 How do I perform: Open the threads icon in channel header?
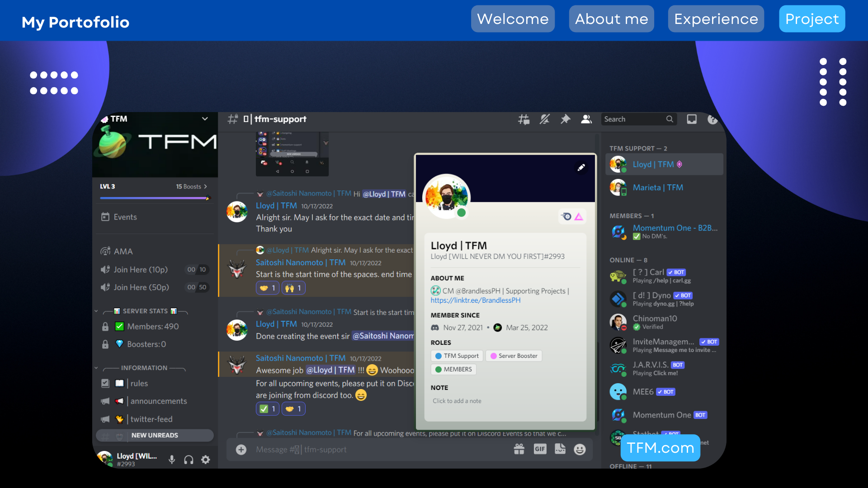(524, 119)
